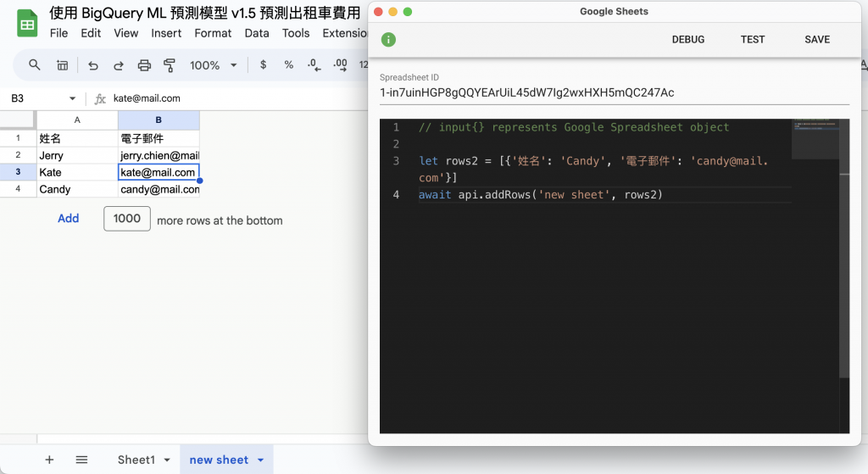
Task: Click the spreadsheet document title
Action: coord(205,12)
